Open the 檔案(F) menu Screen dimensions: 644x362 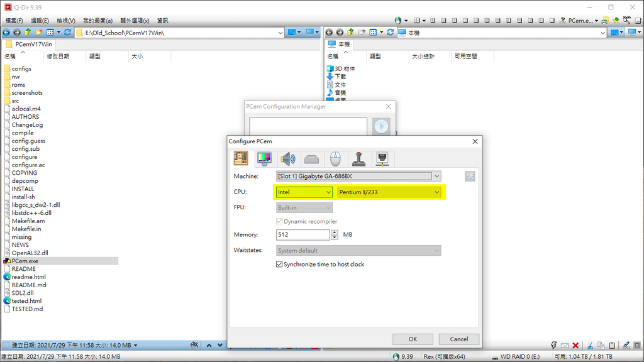tap(14, 21)
